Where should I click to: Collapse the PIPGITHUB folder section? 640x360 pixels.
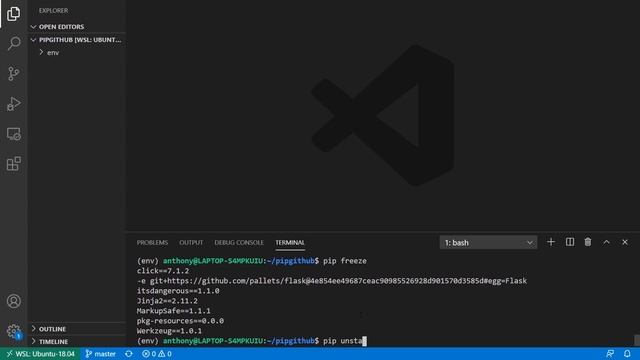coord(77,40)
